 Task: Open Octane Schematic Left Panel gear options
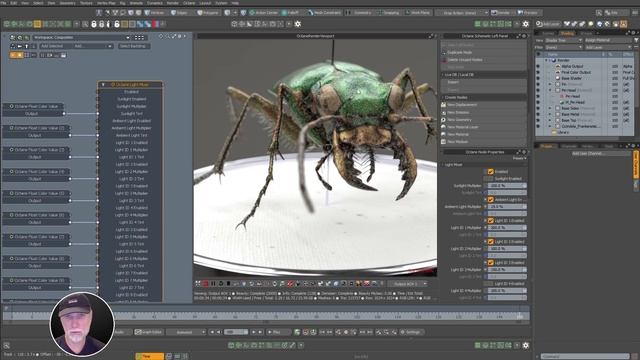click(x=524, y=36)
